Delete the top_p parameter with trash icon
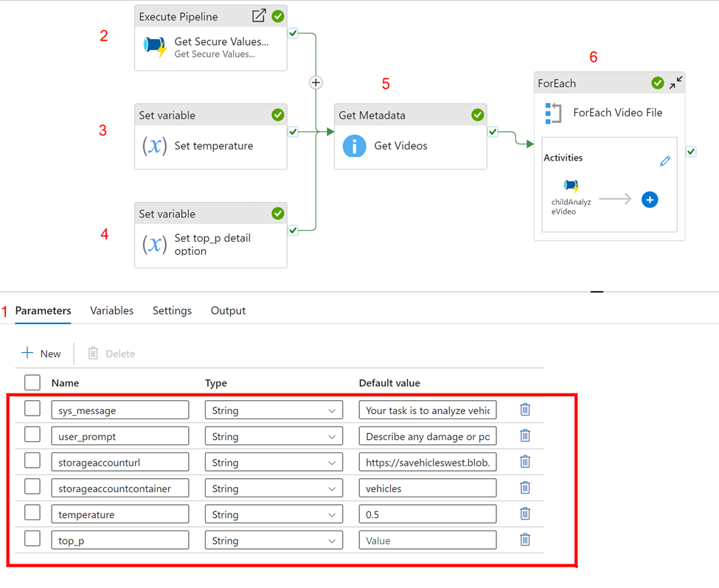 (x=525, y=540)
